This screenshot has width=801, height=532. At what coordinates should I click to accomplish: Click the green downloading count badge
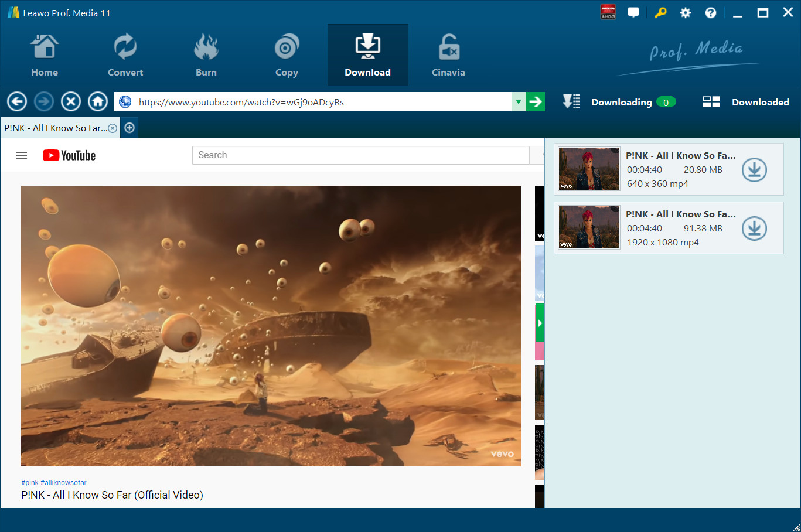[x=666, y=102]
